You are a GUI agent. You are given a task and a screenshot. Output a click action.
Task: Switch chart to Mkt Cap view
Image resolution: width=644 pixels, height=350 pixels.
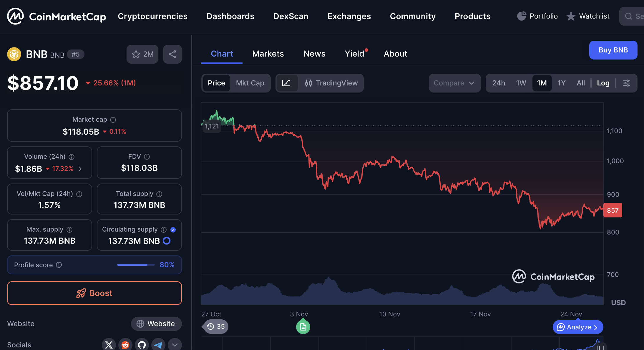point(250,83)
